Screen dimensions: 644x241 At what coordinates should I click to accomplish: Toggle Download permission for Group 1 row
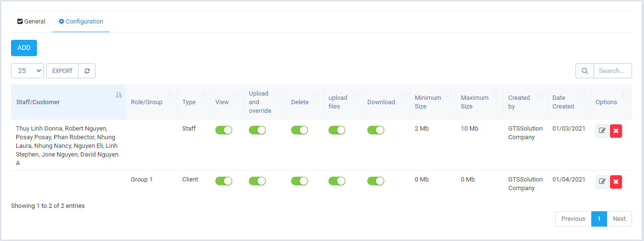click(375, 181)
